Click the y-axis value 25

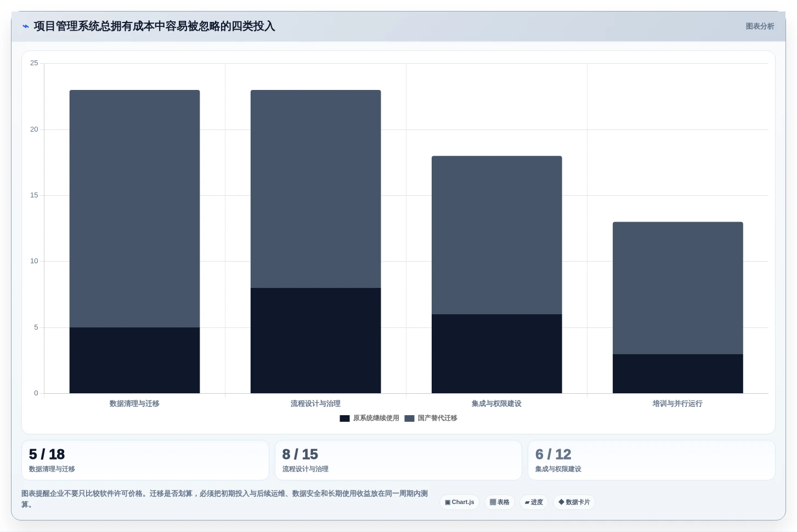34,63
